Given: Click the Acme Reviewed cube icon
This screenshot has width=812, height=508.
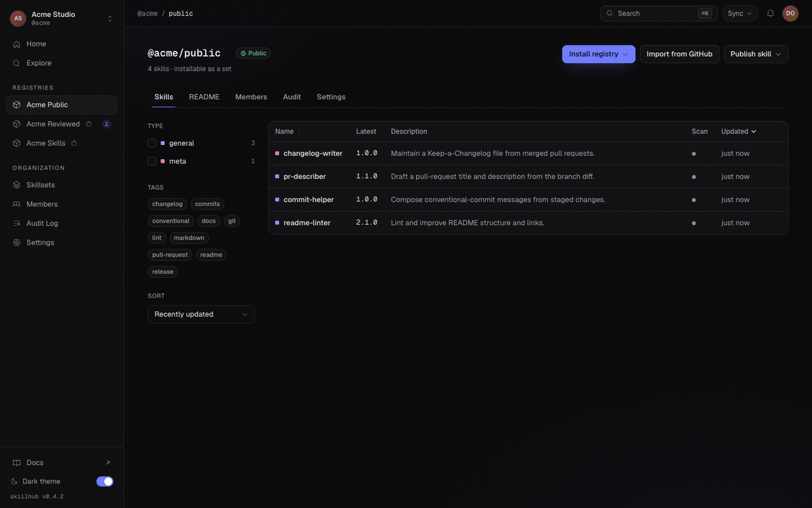Looking at the screenshot, I should point(17,124).
